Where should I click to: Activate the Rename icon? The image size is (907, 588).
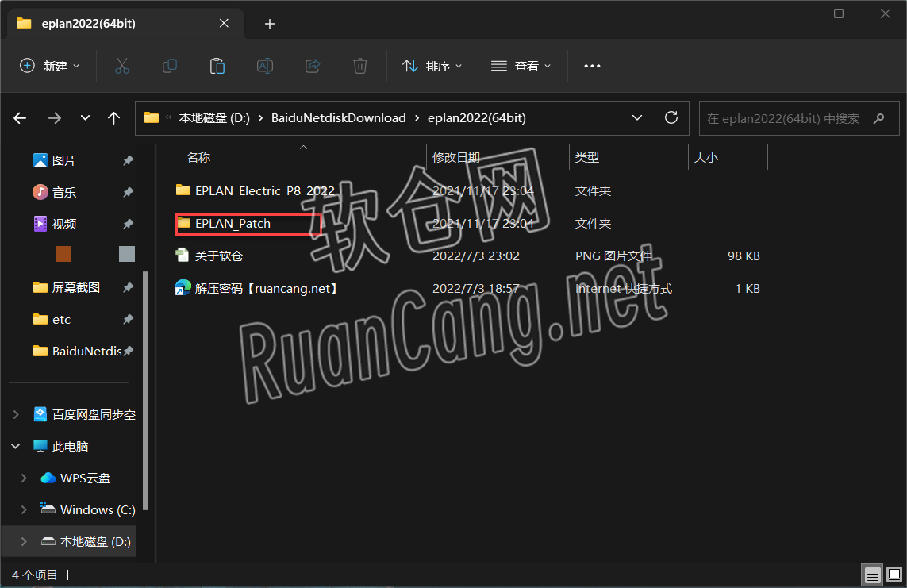coord(264,66)
